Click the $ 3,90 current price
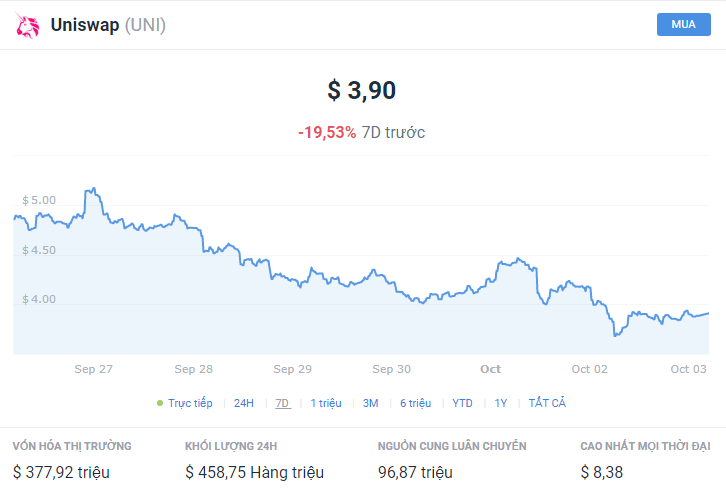This screenshot has height=494, width=726. (x=362, y=90)
